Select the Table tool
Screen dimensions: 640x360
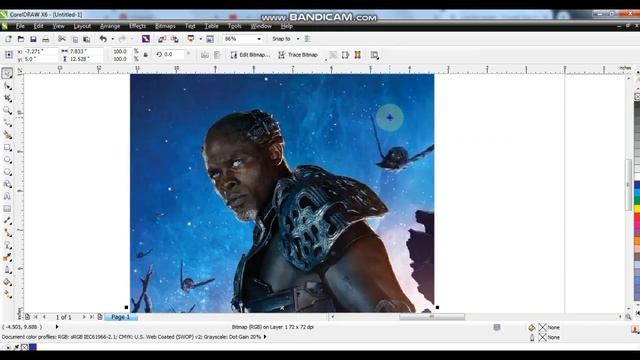click(7, 209)
